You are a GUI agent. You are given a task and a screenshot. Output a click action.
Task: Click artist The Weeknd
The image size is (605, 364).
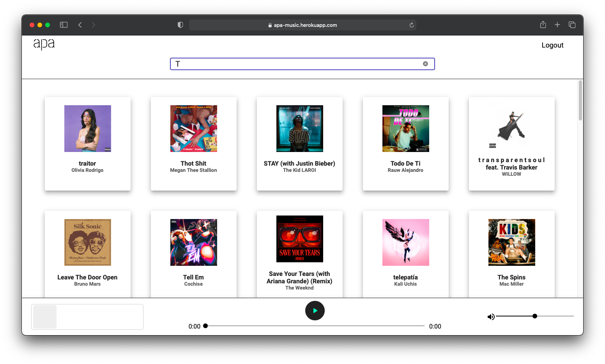coord(299,288)
